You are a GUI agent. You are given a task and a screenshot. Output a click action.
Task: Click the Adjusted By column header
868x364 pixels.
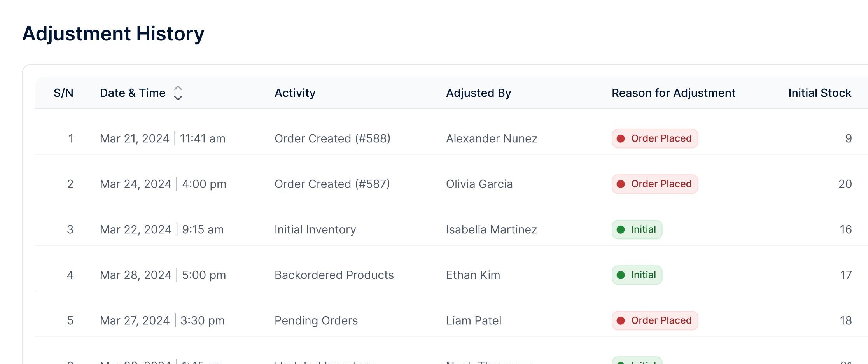tap(478, 93)
